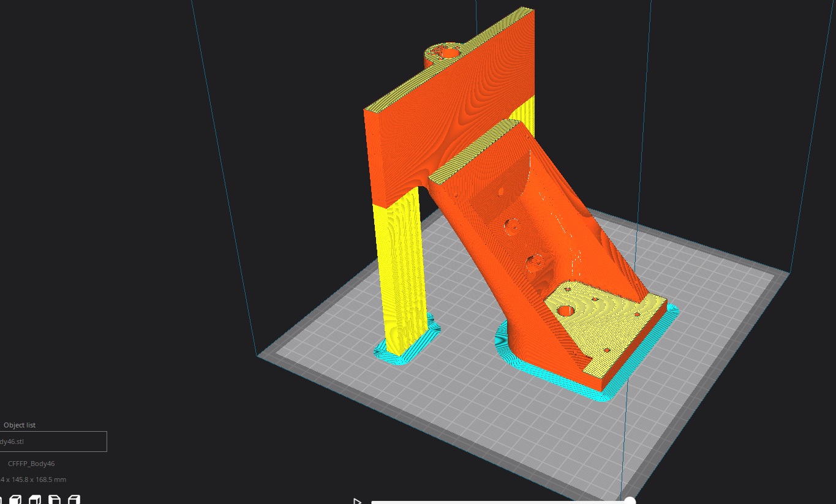Play the layer simulation
Screen dimensions: 836x504
357,502
